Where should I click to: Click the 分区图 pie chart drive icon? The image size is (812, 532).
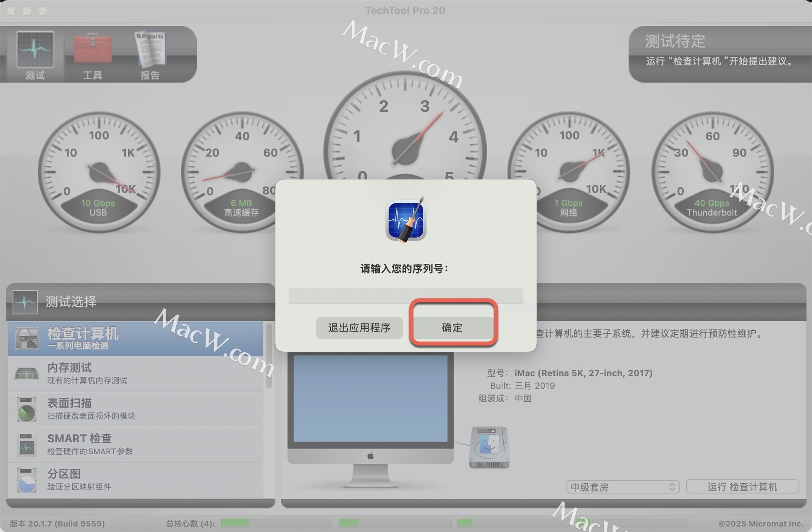27,480
